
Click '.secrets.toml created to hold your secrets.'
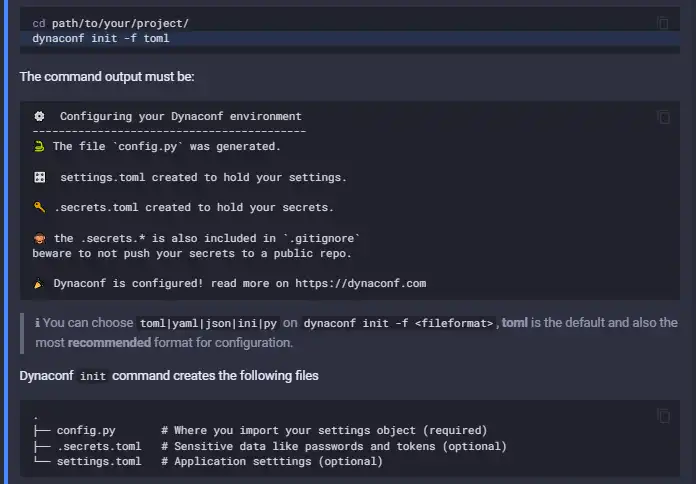pos(194,207)
